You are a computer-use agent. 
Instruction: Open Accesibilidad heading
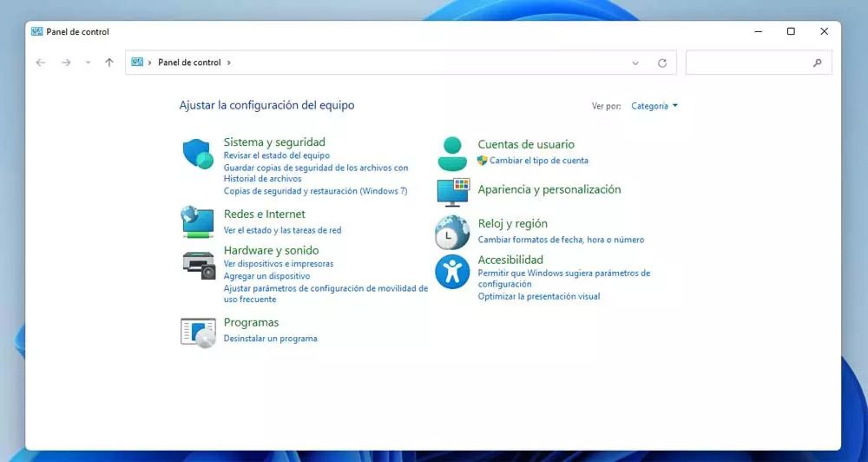pyautogui.click(x=510, y=260)
